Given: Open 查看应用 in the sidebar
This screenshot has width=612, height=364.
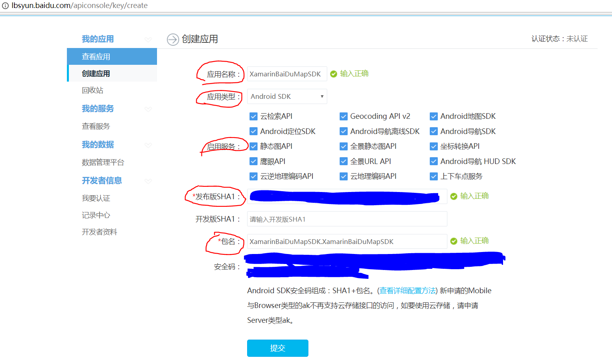Looking at the screenshot, I should pos(112,56).
